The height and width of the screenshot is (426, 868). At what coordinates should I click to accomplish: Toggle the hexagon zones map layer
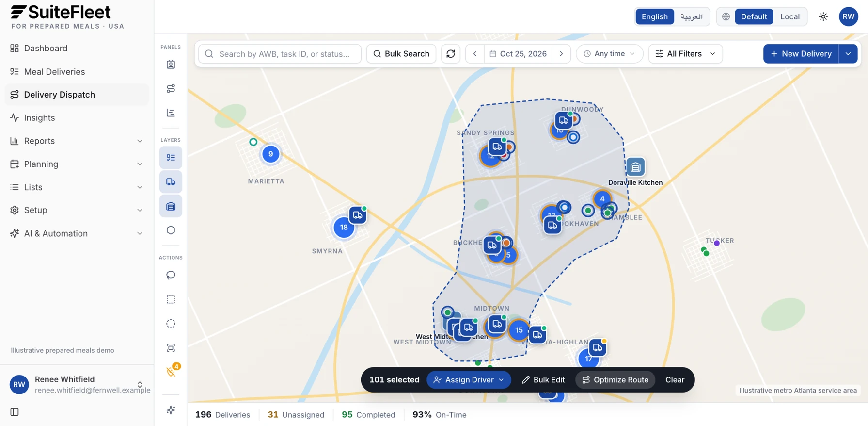[171, 230]
